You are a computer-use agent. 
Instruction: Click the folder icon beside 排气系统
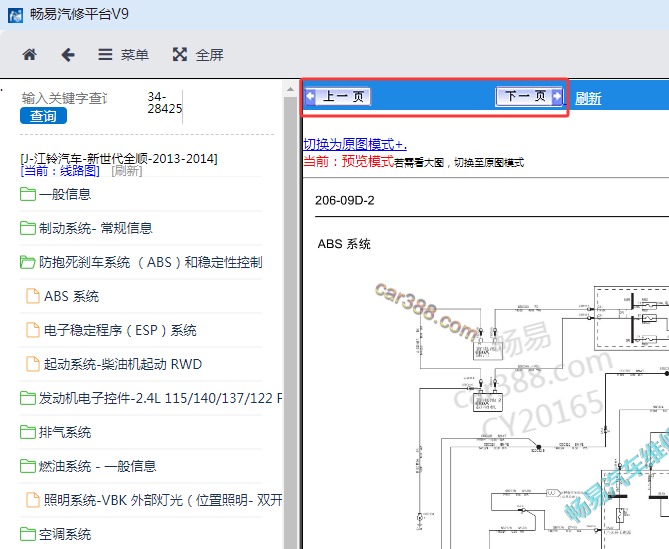tap(28, 432)
